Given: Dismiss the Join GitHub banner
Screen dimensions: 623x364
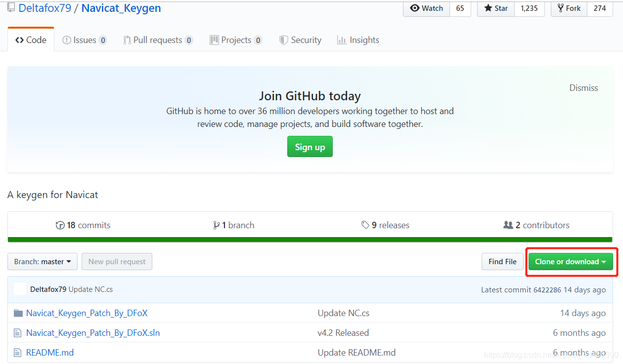Looking at the screenshot, I should coord(583,88).
